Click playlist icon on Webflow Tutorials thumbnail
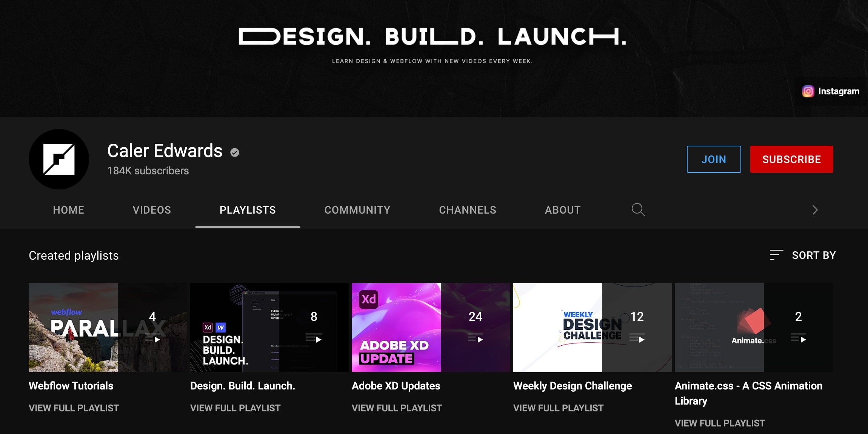This screenshot has width=868, height=434. pyautogui.click(x=152, y=338)
